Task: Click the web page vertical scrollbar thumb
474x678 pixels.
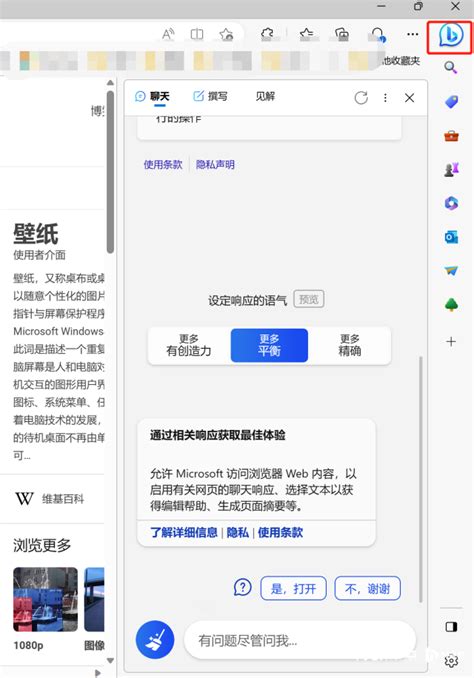Action: 110,172
